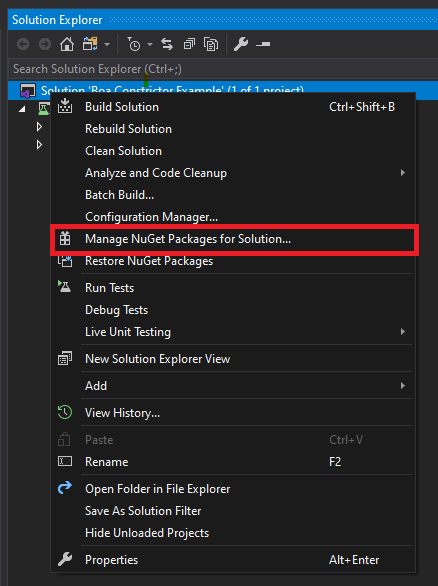This screenshot has height=586, width=438.
Task: Open the Pending Changes Filter dropdown arrow
Action: [x=150, y=44]
